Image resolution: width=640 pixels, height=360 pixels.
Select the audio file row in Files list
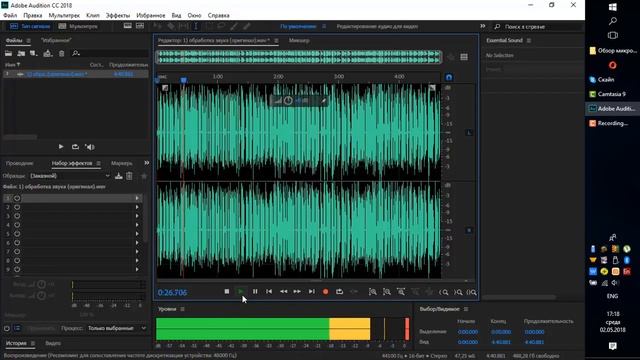(x=76, y=74)
